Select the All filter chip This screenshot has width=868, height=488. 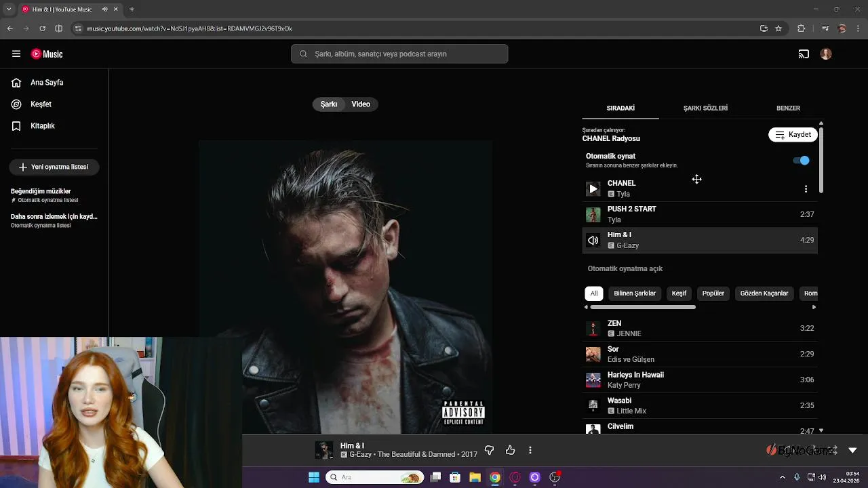(594, 293)
